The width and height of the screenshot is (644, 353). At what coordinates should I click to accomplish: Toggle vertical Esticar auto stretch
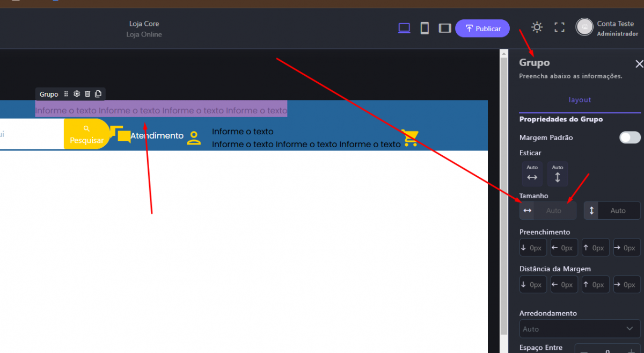[558, 174]
